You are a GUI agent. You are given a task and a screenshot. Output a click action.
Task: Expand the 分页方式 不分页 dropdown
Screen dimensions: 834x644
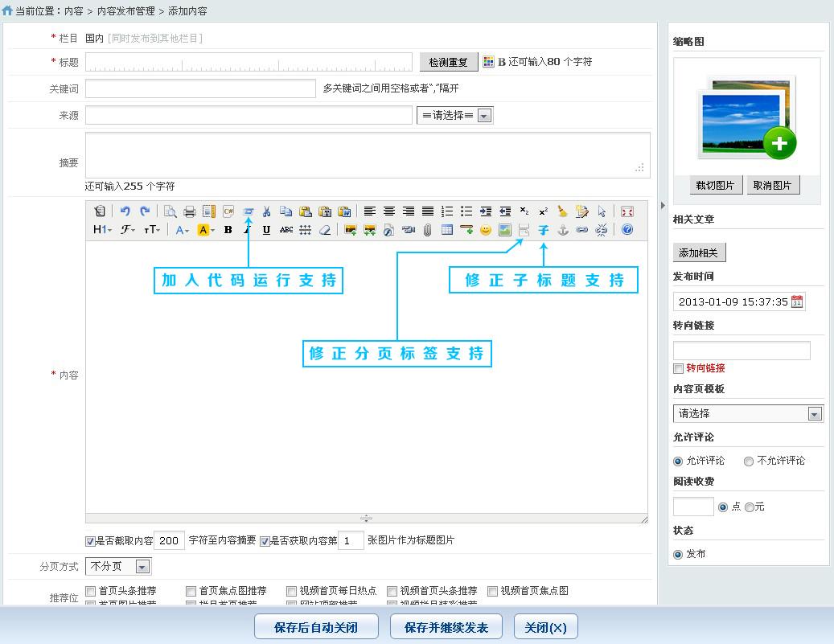(119, 566)
